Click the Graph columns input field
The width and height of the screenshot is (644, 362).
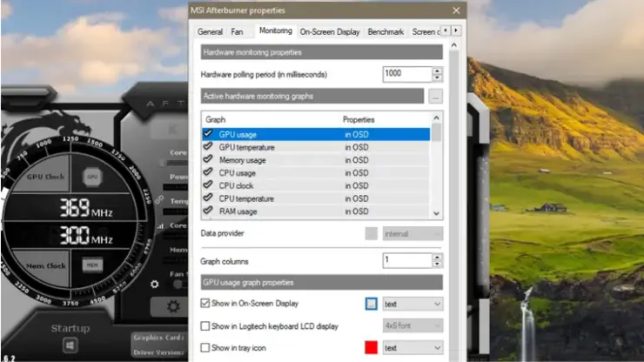coord(407,260)
